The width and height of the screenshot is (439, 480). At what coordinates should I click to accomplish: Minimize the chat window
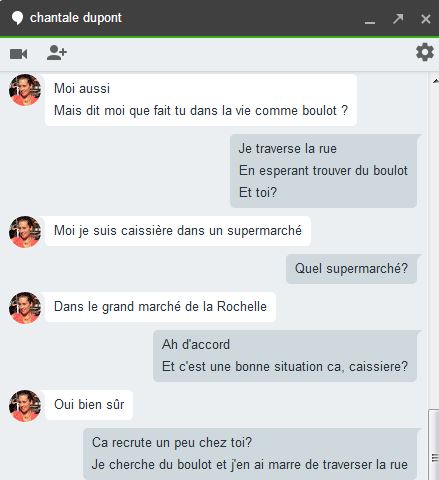(370, 22)
